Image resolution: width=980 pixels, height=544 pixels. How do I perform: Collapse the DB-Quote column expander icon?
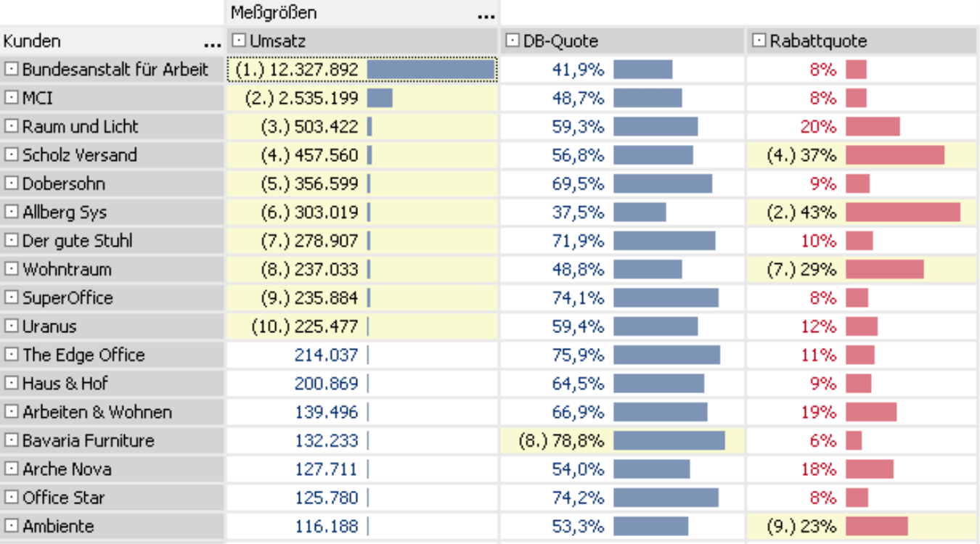click(513, 41)
